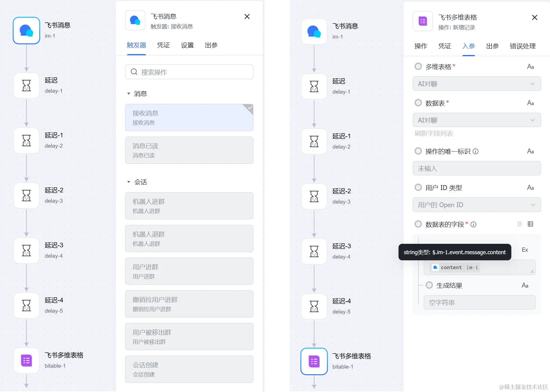This screenshot has width=550, height=392.
Task: Choose the 消息已读 trigger option
Action: tap(189, 150)
